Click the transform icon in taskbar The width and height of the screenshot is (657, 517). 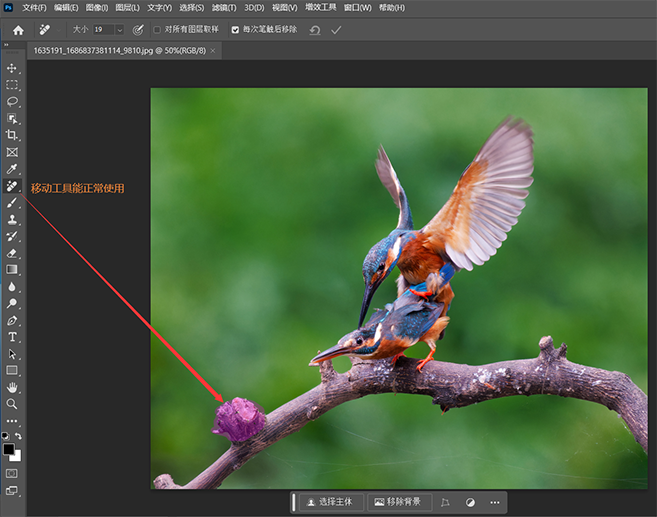coord(445,502)
